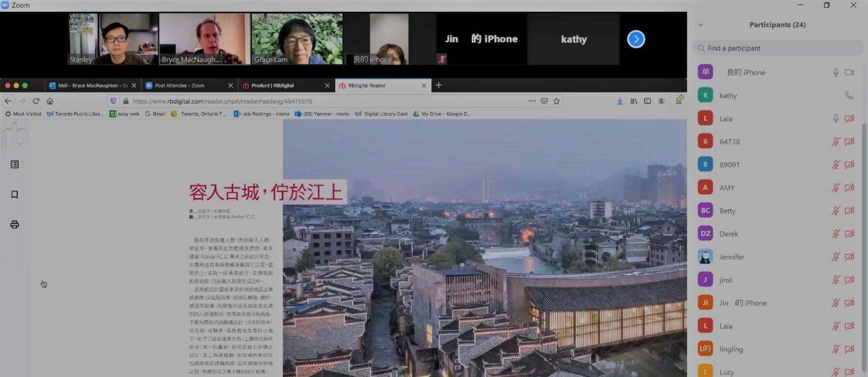Viewport: 868px width, 377px height.
Task: Click the print icon in reader sidebar
Action: [15, 225]
